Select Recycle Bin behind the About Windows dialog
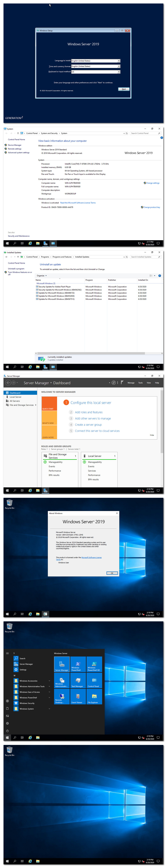The image size is (167, 868). pos(9,504)
